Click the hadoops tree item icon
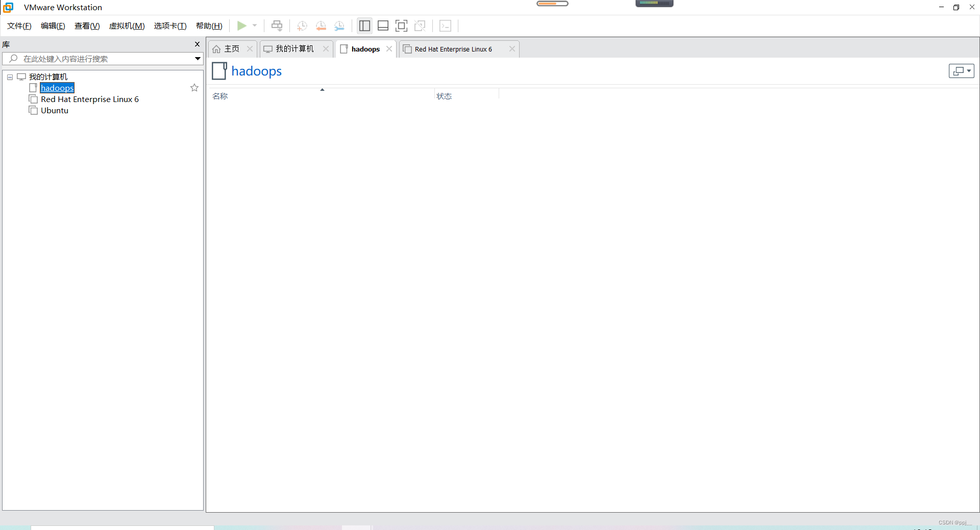The width and height of the screenshot is (980, 530). click(x=33, y=88)
